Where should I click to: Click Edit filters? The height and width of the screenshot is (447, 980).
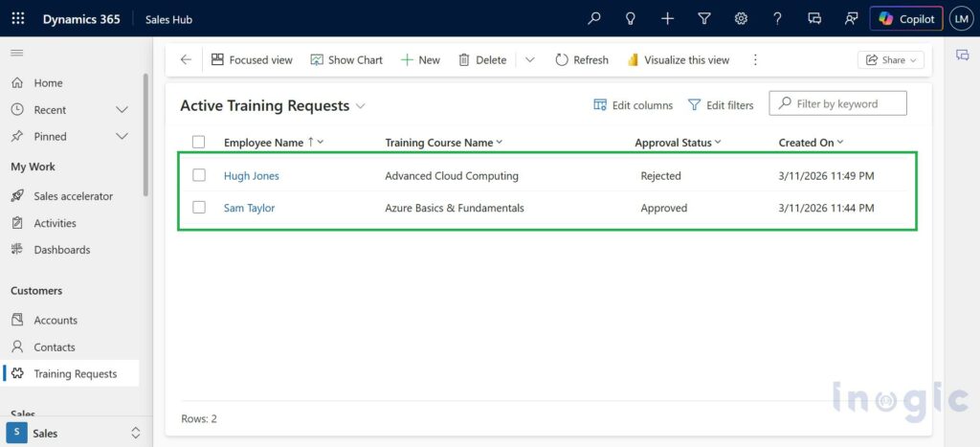pos(721,105)
